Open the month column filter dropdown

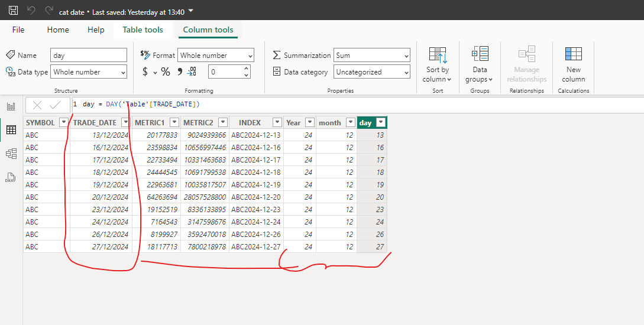click(x=351, y=122)
